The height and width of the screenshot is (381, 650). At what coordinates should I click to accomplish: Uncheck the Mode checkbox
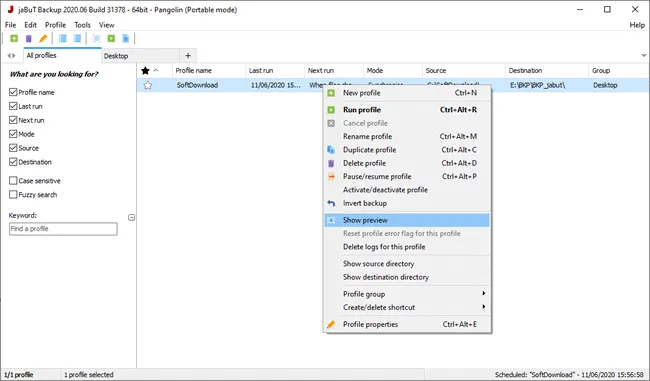click(13, 134)
